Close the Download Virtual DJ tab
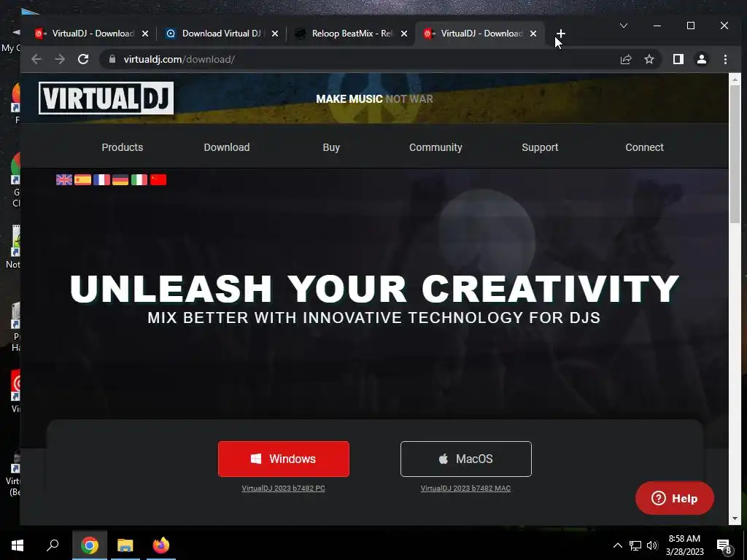Viewport: 747px width, 560px height. point(274,34)
